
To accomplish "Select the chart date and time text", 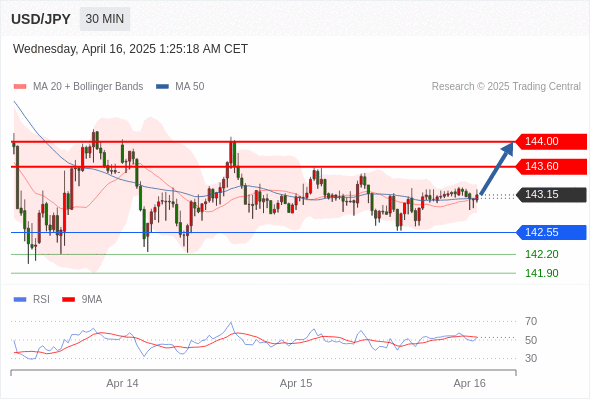I will click(130, 49).
